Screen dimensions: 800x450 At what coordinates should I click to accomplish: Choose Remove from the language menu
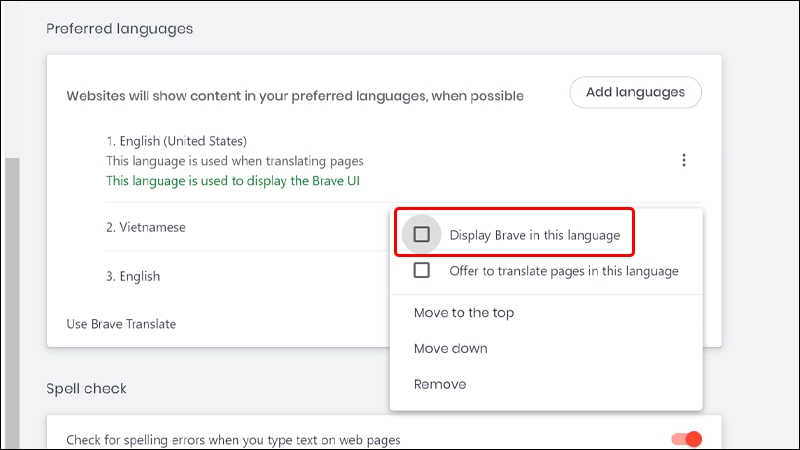pos(440,384)
